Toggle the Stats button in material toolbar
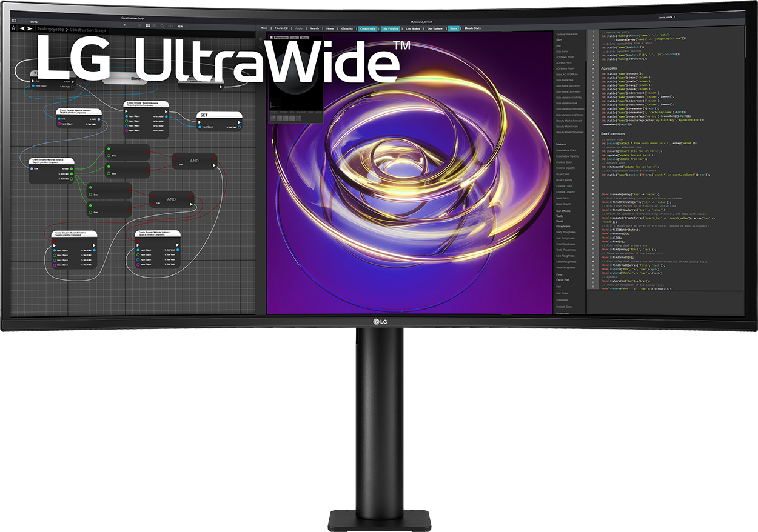 point(454,28)
